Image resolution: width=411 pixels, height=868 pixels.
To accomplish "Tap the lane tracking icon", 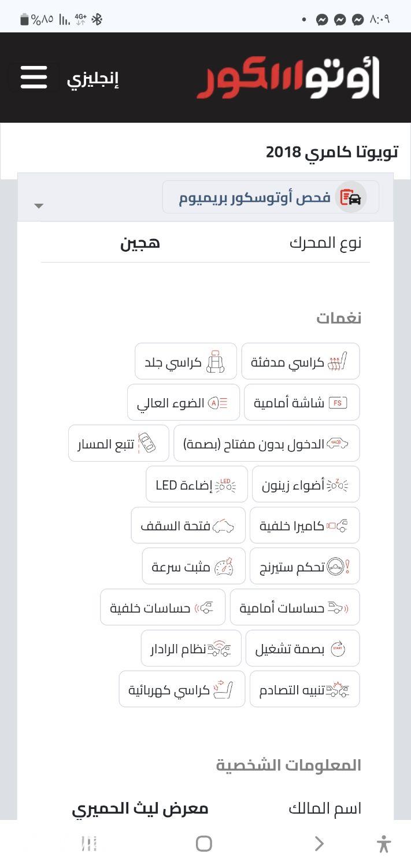I will [147, 444].
